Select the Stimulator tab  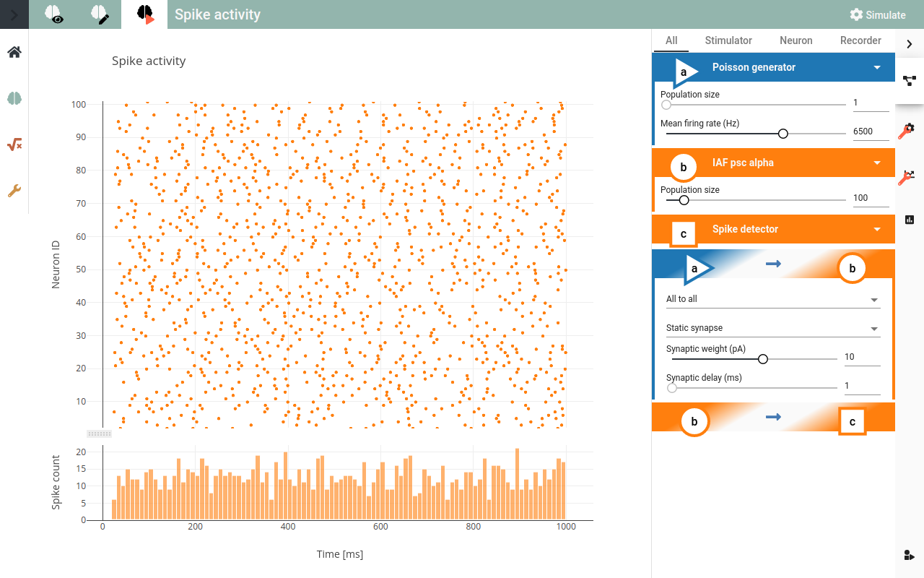point(728,40)
